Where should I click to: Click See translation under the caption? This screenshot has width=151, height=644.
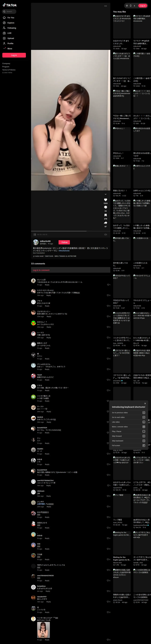(x=39, y=253)
